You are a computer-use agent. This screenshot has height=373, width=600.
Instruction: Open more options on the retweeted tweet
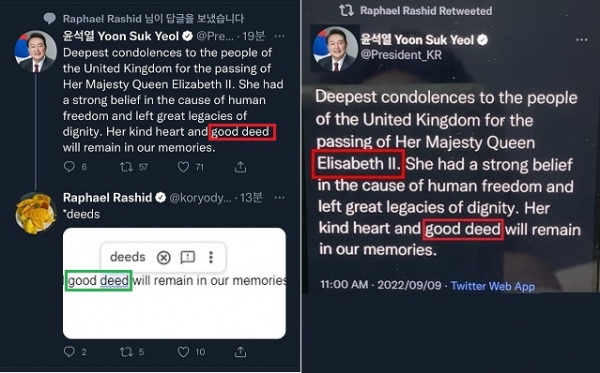pyautogui.click(x=582, y=40)
